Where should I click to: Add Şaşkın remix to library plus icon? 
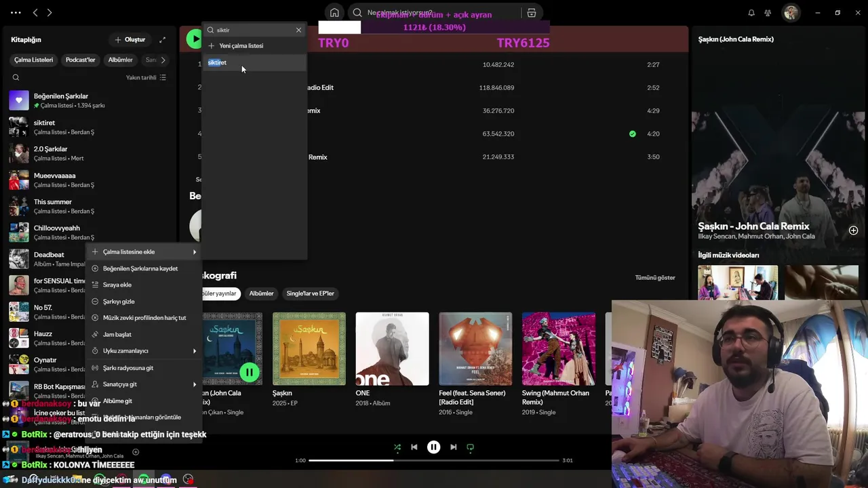(x=853, y=230)
